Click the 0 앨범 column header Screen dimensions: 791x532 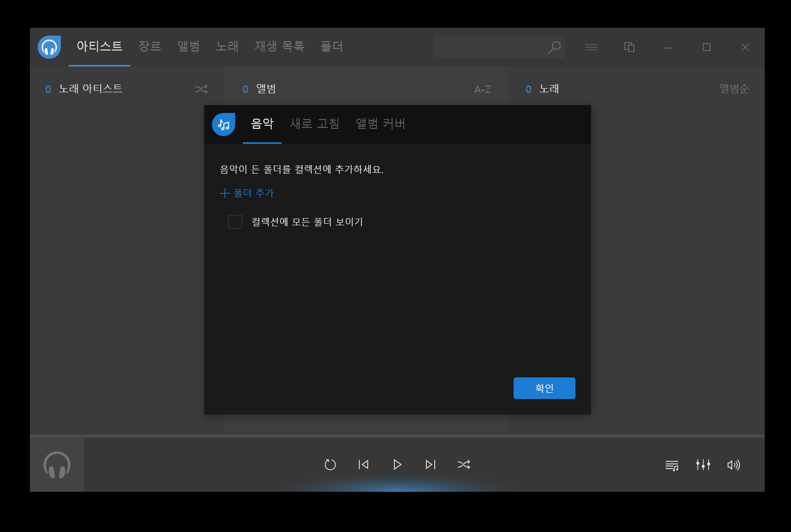point(259,89)
